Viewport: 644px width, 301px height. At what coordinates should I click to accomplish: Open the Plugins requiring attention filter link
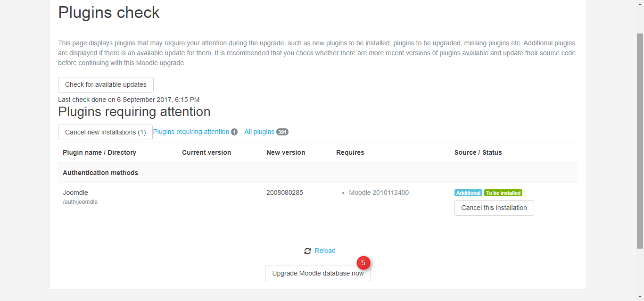click(191, 132)
